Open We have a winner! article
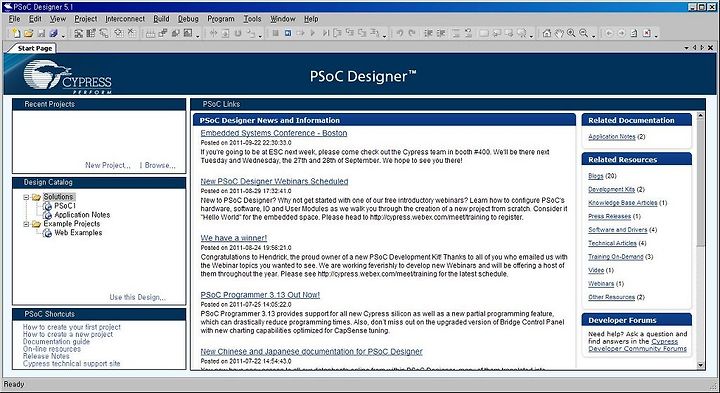Image resolution: width=720 pixels, height=393 pixels. point(234,238)
